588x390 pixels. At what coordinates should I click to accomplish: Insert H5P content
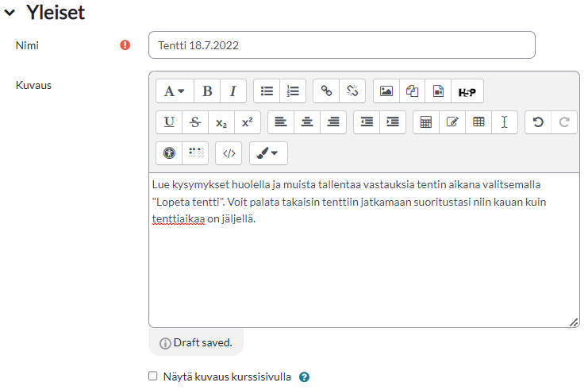click(x=467, y=91)
